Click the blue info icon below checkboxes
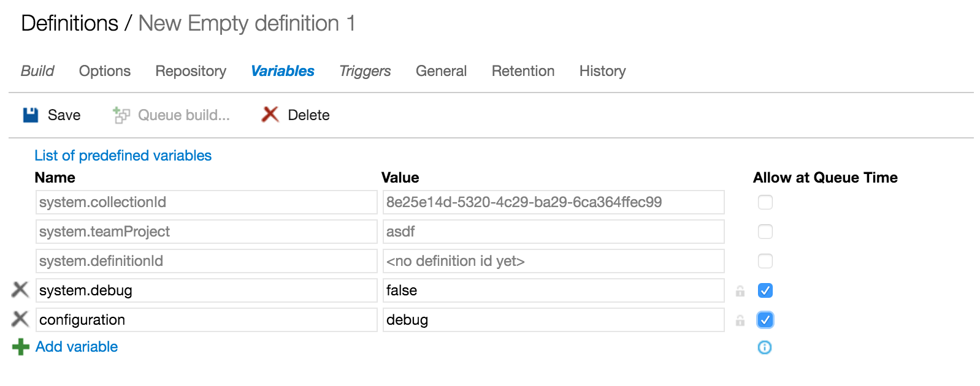 coord(765,347)
